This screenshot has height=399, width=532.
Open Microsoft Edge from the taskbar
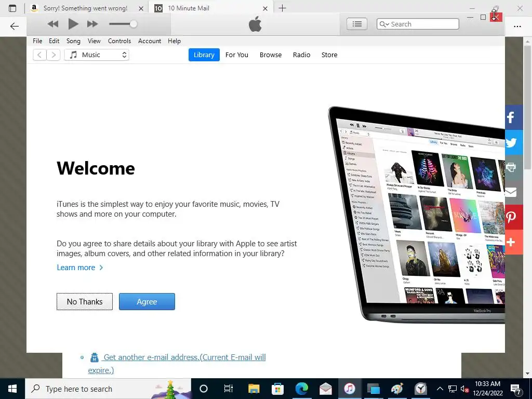302,389
